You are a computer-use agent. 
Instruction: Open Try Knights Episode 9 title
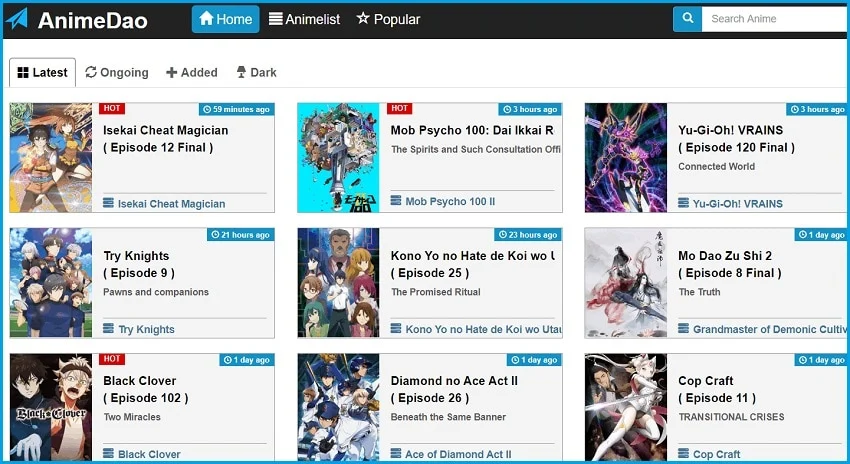pos(139,264)
